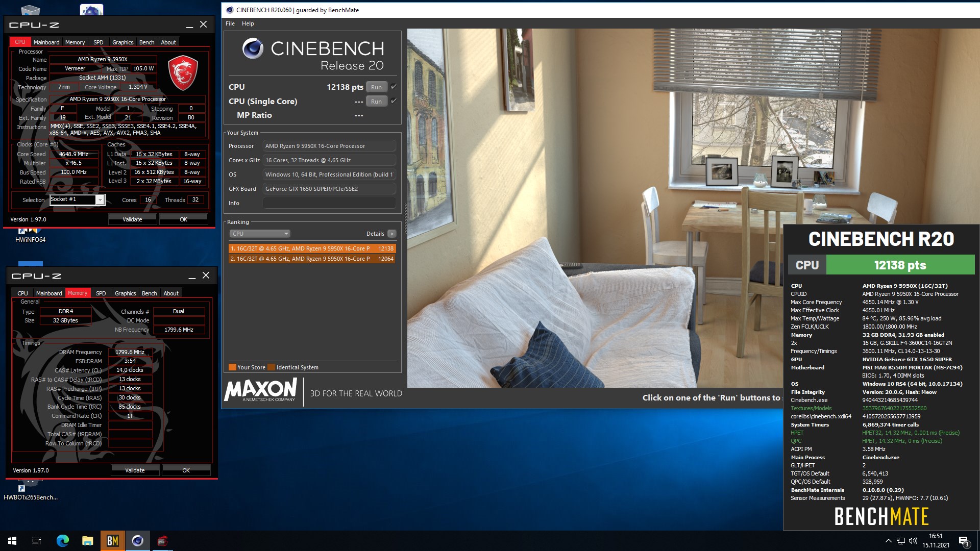This screenshot has height=551, width=980.
Task: Click the GFX Board field
Action: [x=329, y=189]
